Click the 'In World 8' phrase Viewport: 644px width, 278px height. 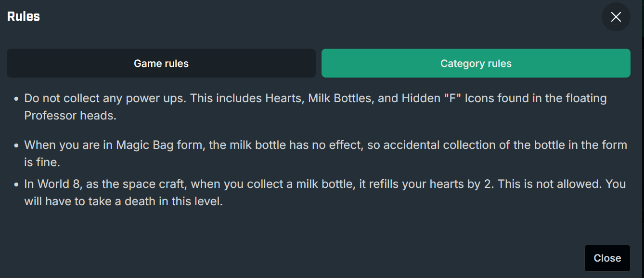(52, 184)
